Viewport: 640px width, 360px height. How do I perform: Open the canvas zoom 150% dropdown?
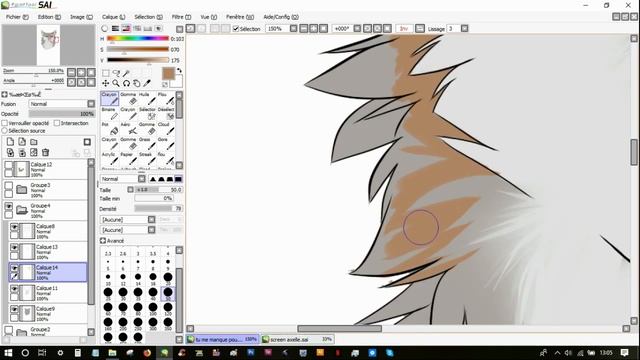[293, 29]
